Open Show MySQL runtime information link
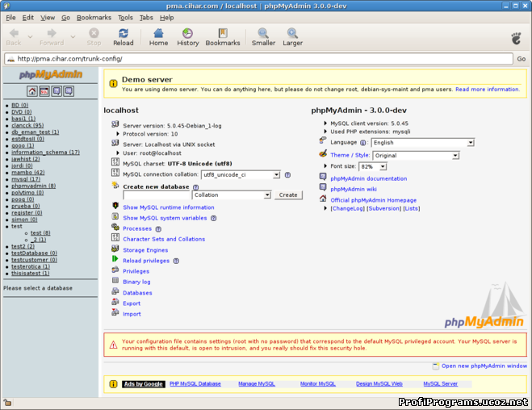The width and height of the screenshot is (532, 410). click(169, 207)
